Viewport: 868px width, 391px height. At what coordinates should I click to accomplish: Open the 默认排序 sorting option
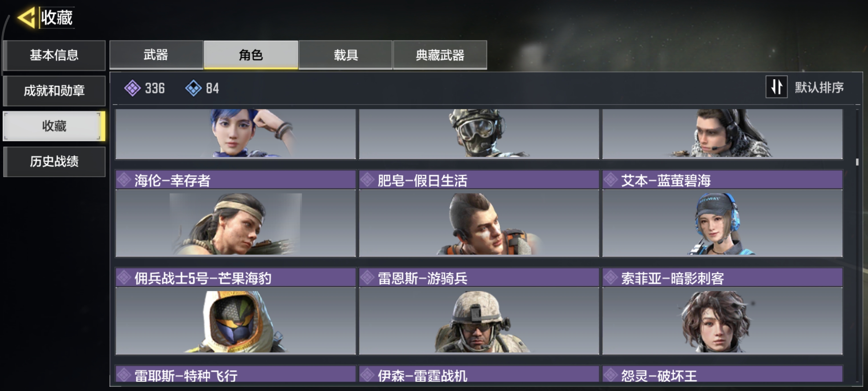[x=819, y=87]
